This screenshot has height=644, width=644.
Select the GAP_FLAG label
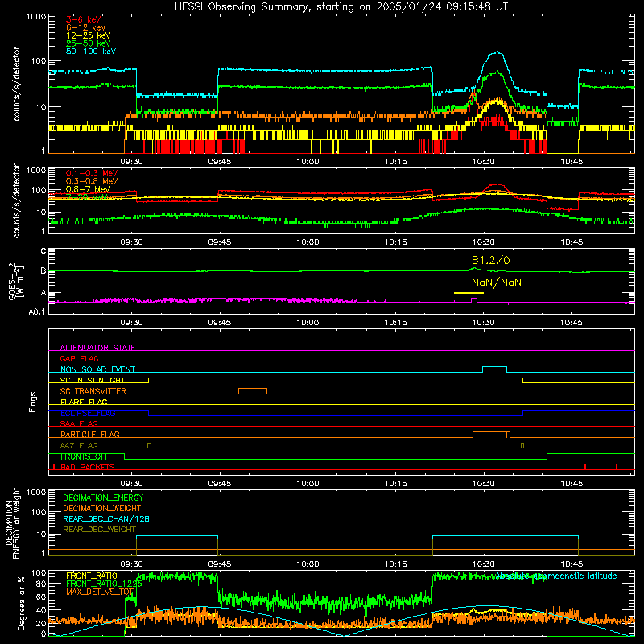[x=79, y=358]
